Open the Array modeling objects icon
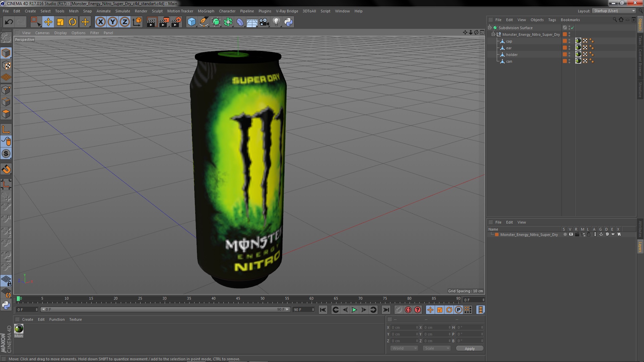This screenshot has height=362, width=644. point(228,22)
